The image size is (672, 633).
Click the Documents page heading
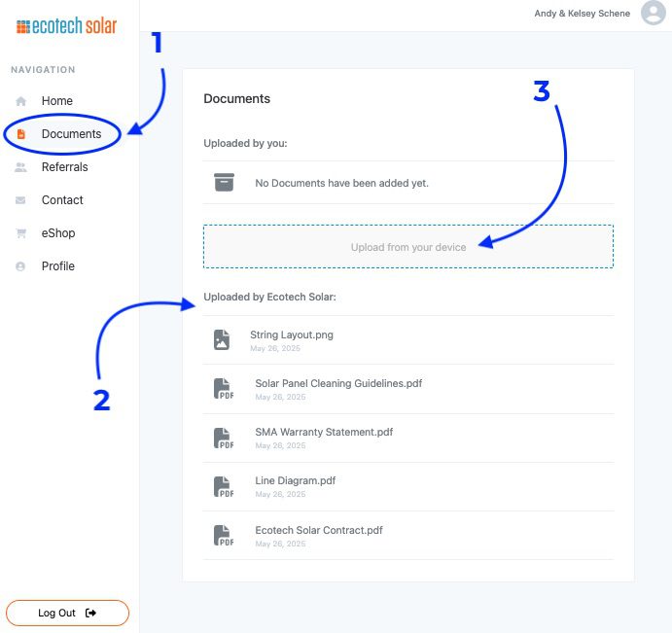point(236,99)
